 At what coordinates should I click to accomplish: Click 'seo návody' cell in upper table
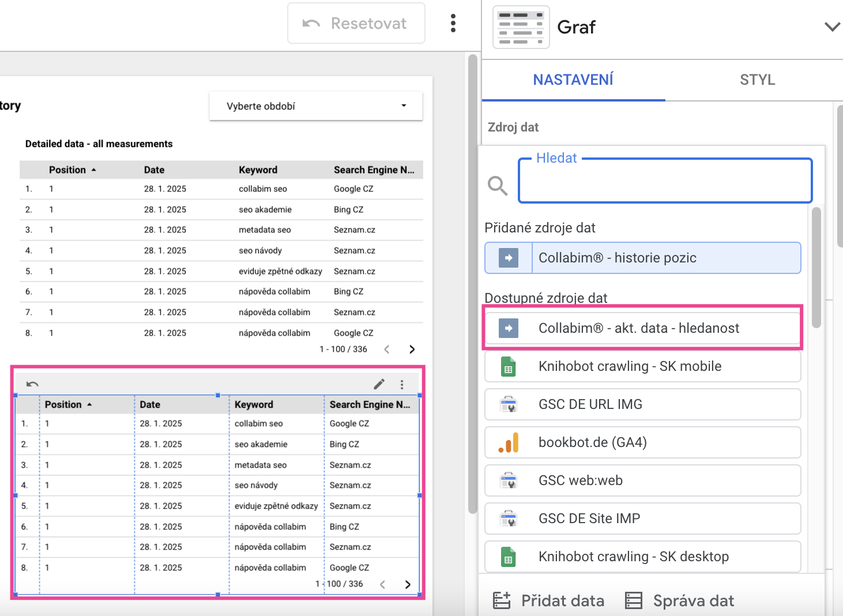pos(261,250)
